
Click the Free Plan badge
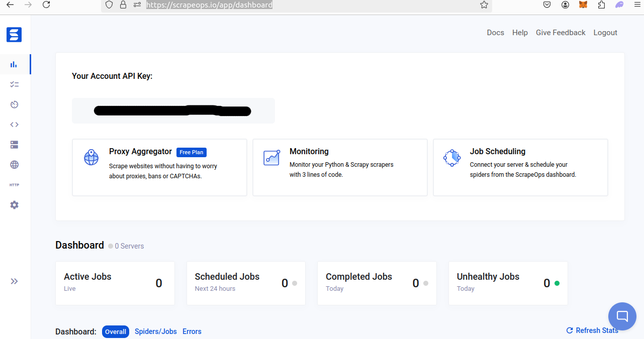pos(192,152)
